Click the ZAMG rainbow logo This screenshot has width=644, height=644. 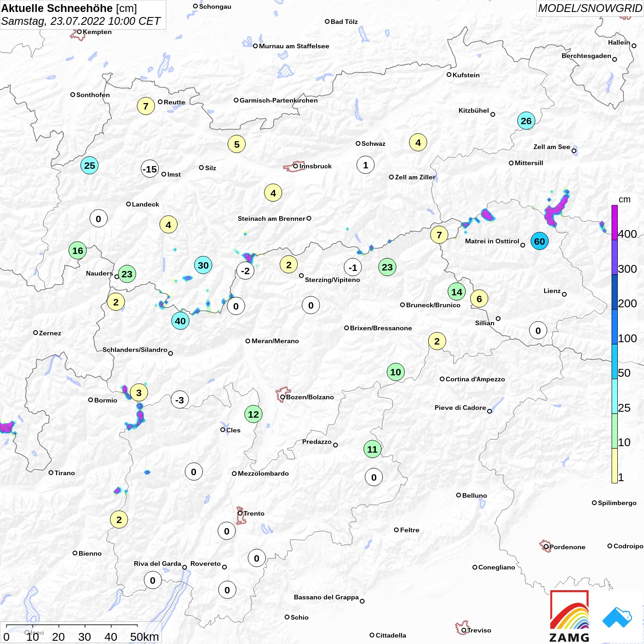point(569,615)
